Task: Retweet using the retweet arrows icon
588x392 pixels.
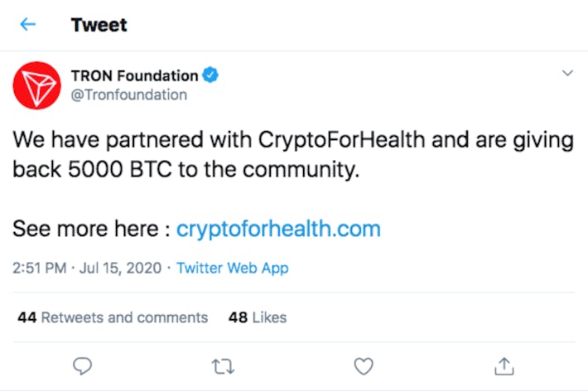Action: [223, 366]
